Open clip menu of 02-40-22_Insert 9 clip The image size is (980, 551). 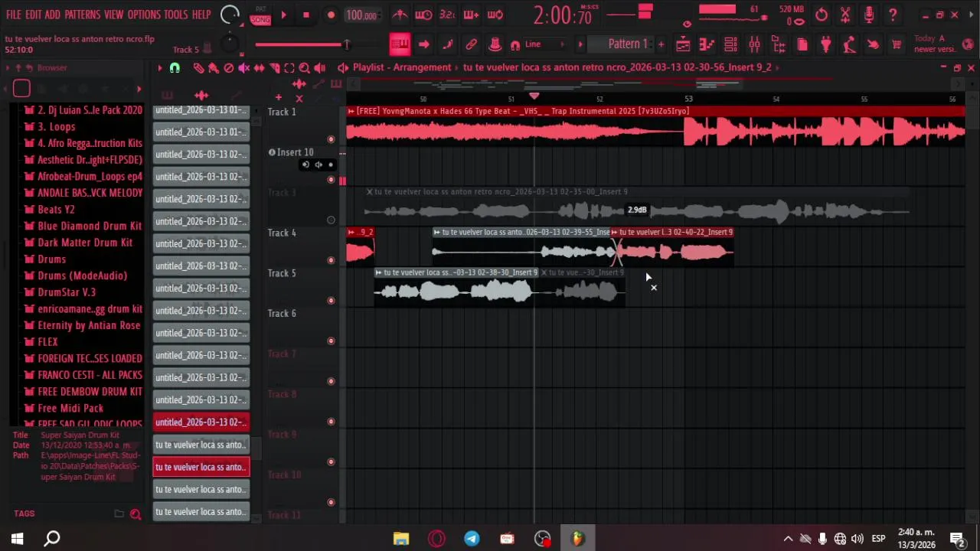click(614, 232)
